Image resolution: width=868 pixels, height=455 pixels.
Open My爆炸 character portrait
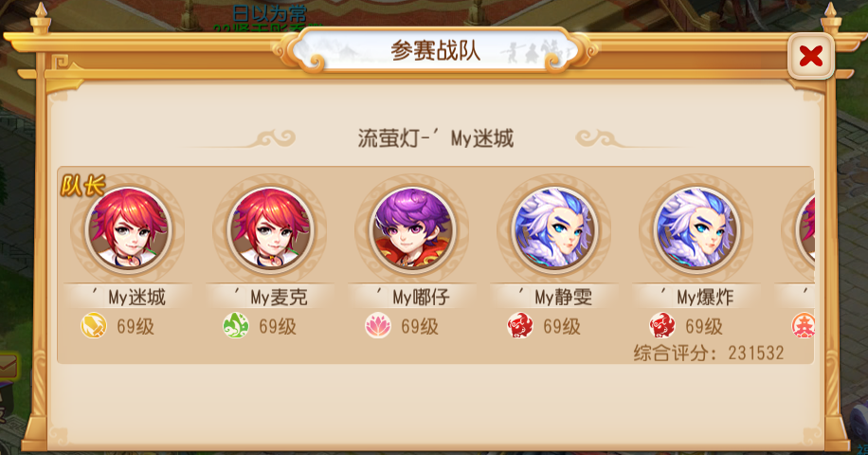coord(696,229)
